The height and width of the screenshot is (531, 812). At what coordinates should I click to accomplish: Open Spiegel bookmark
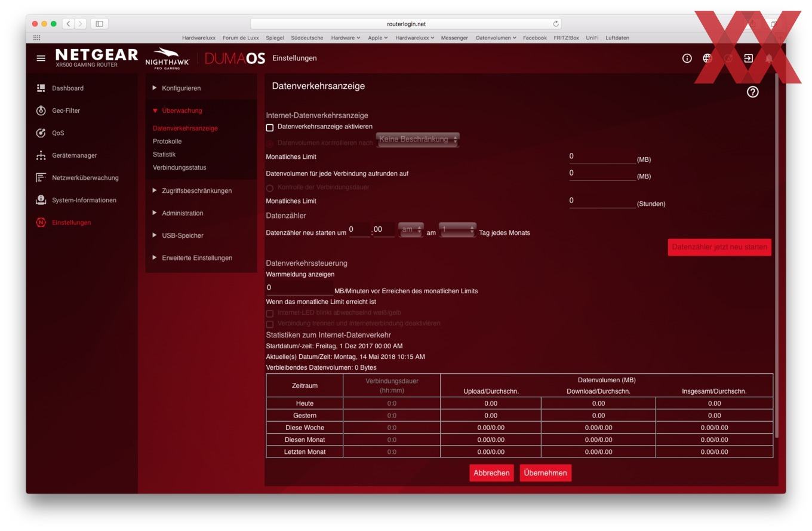click(x=275, y=38)
